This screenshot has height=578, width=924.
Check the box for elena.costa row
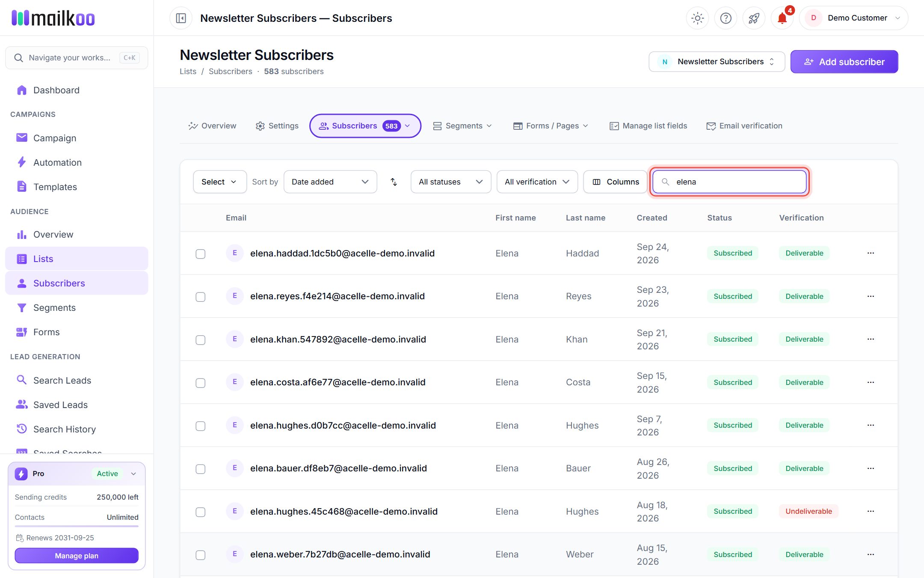click(200, 383)
